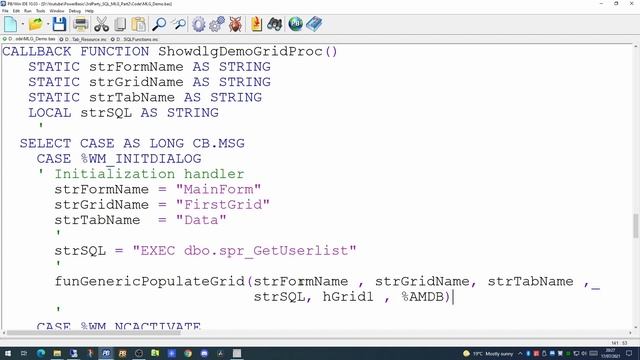Viewport: 640px width, 360px height.
Task: Click the scroll up arrow of editor
Action: 636,47
